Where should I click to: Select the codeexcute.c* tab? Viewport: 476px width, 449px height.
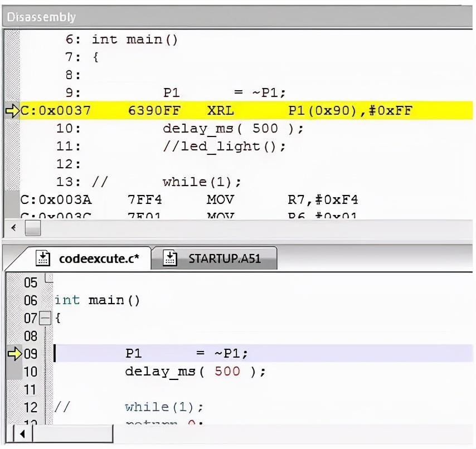[x=98, y=258]
